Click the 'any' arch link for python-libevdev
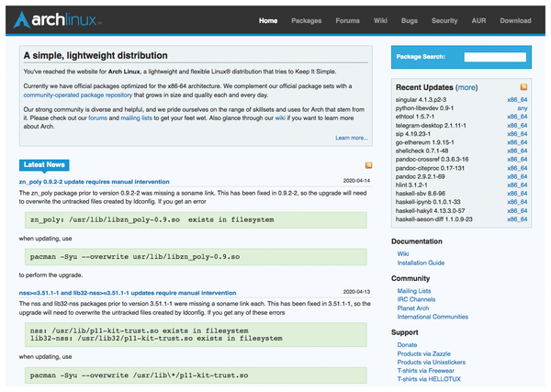 click(523, 108)
